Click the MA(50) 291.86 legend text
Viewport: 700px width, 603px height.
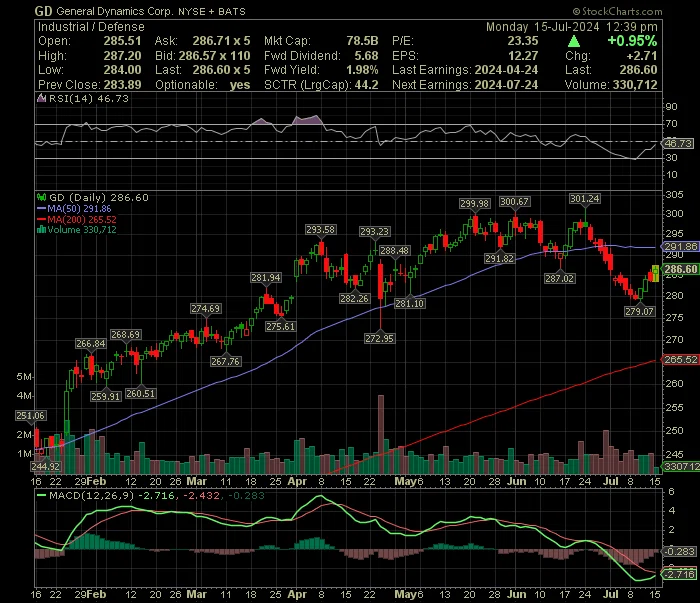pyautogui.click(x=79, y=208)
